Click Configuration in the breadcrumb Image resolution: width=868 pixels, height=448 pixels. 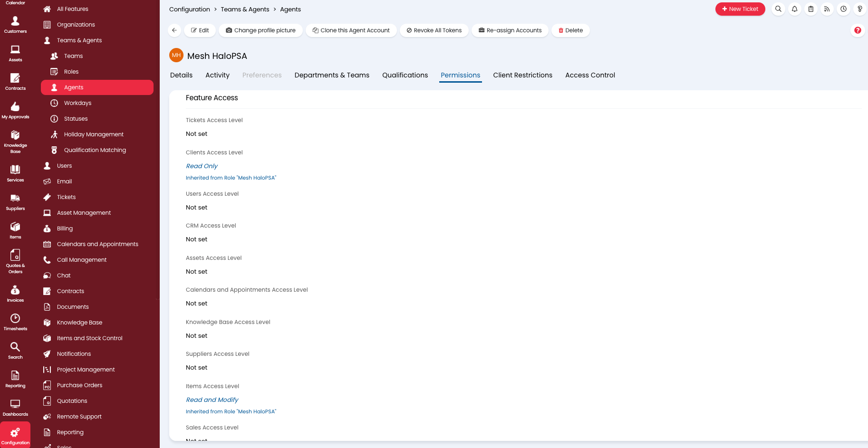tap(189, 10)
